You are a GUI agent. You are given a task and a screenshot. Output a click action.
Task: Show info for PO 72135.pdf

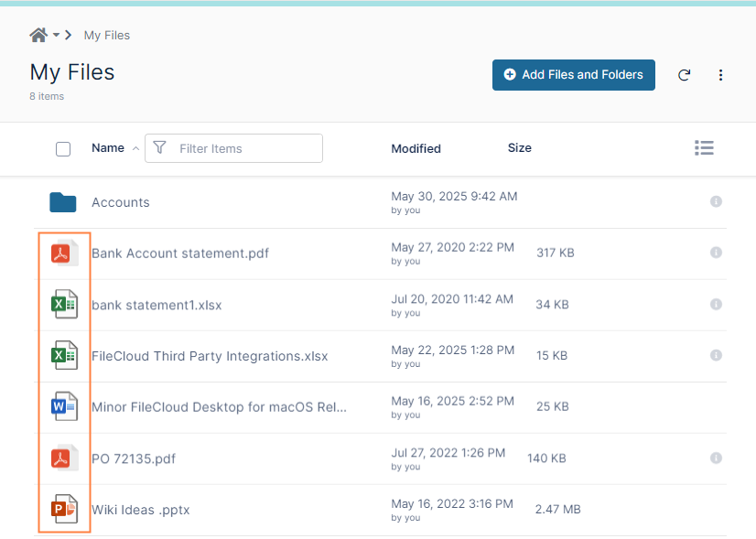pyautogui.click(x=717, y=458)
